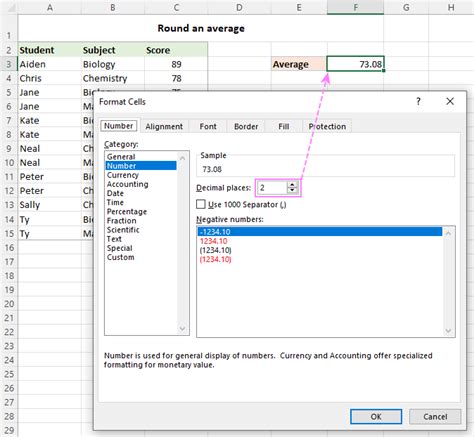474x437 pixels.
Task: Open the Border tab
Action: (246, 126)
